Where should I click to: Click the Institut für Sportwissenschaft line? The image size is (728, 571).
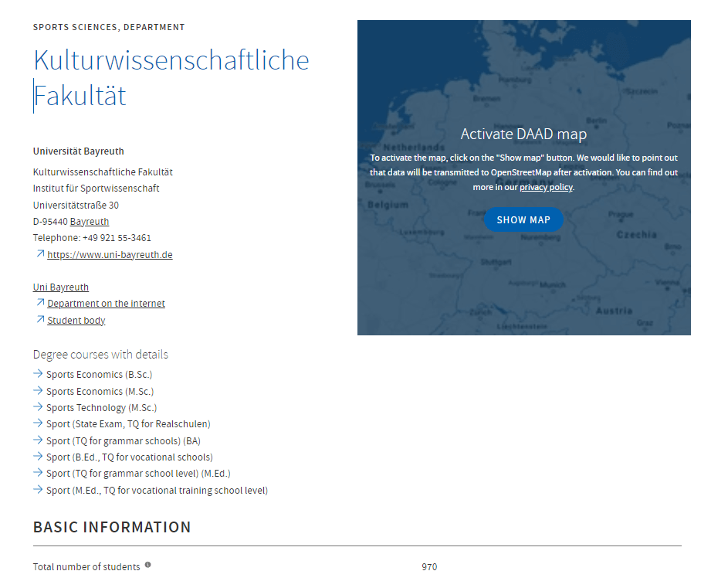point(96,189)
